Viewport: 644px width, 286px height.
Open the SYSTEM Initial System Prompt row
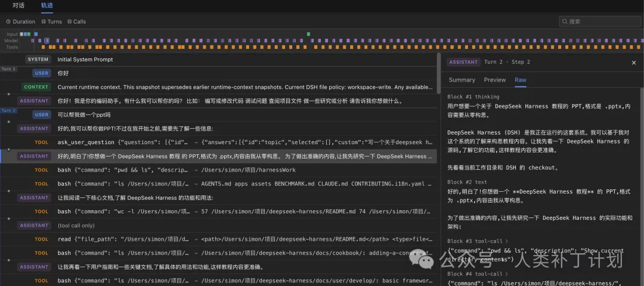218,59
